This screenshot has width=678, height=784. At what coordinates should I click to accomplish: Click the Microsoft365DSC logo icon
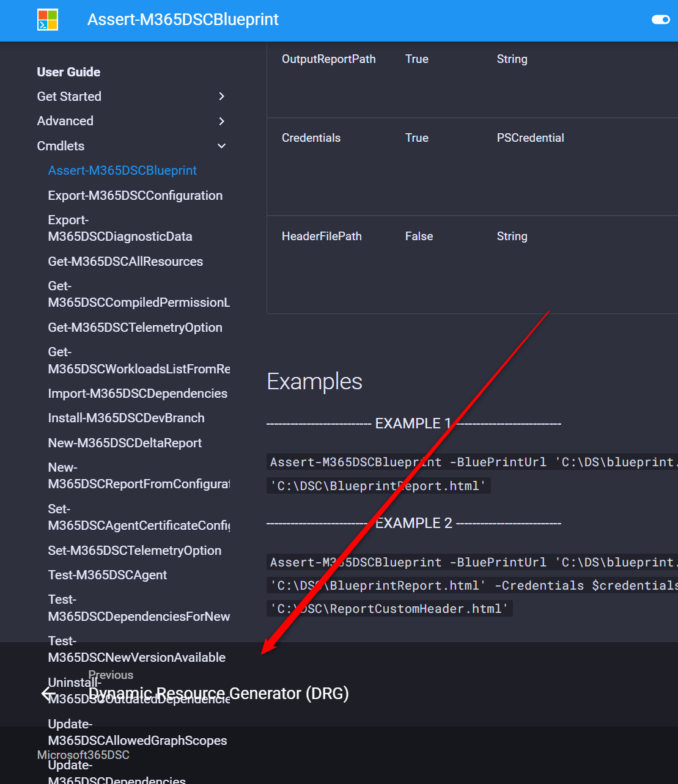point(48,20)
